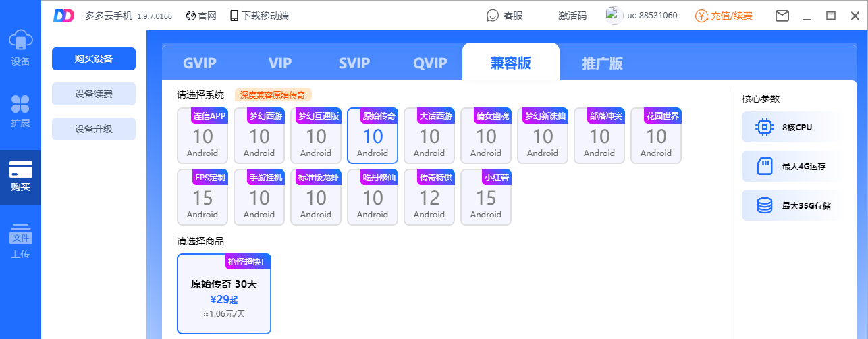
Task: Click the DD app logo
Action: click(63, 16)
